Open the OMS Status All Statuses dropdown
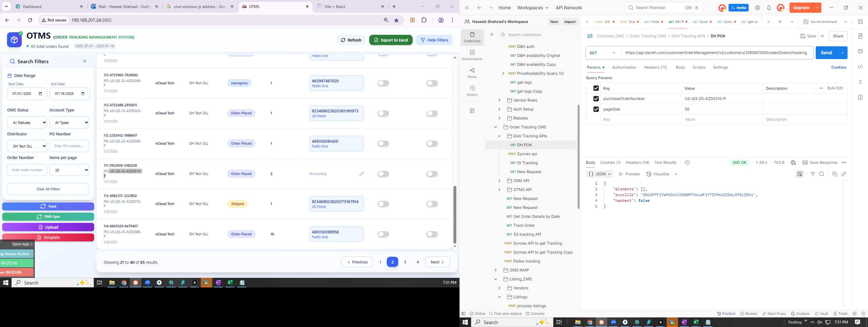Screen dimensions: 868x327 (27, 122)
